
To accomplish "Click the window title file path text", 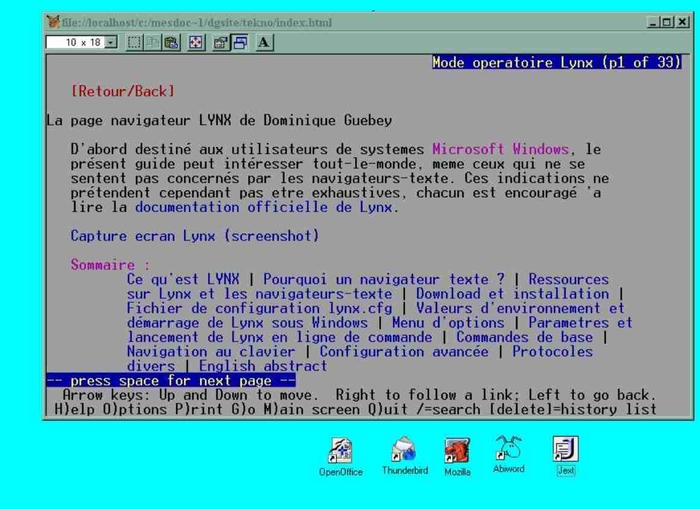I will (197, 22).
